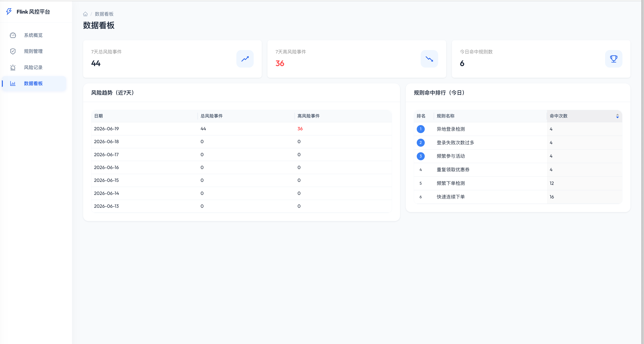644x344 pixels.
Task: Click the rank 1 badge for 异地登录检测
Action: coord(420,129)
